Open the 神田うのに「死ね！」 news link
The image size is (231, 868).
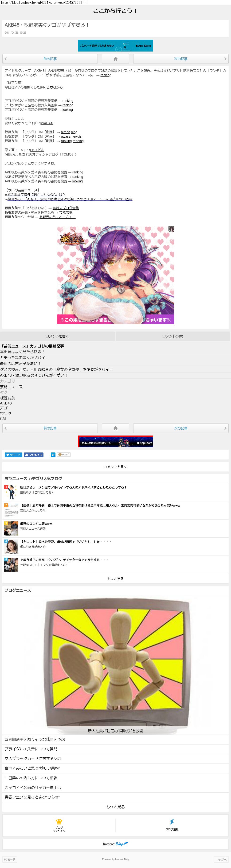(70, 199)
